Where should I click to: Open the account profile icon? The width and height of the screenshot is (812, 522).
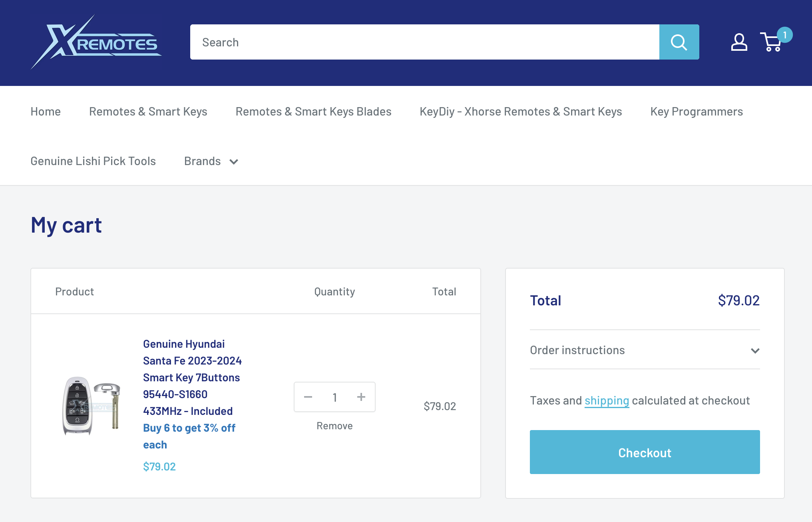click(739, 42)
